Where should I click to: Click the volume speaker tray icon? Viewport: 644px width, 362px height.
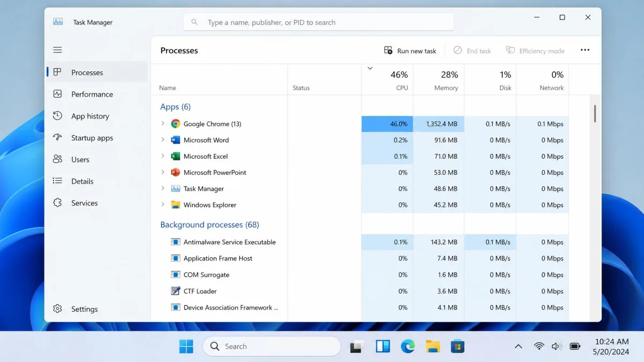[557, 346]
